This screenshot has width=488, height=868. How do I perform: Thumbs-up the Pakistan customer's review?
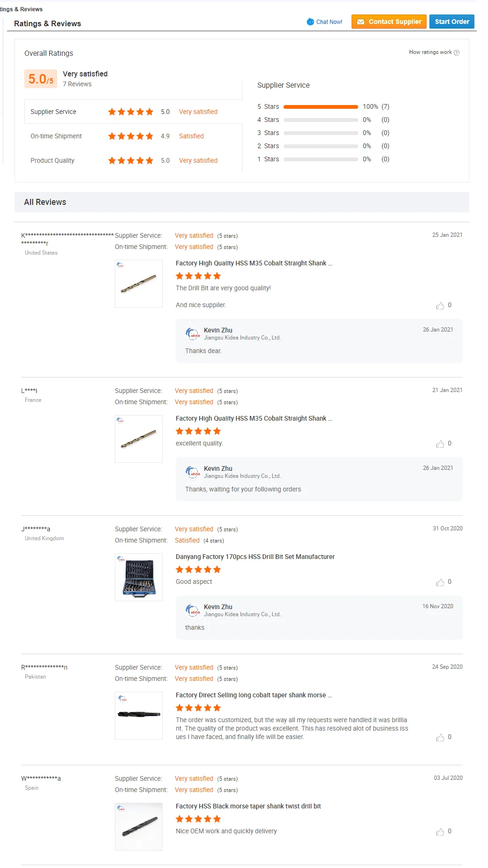click(x=440, y=738)
